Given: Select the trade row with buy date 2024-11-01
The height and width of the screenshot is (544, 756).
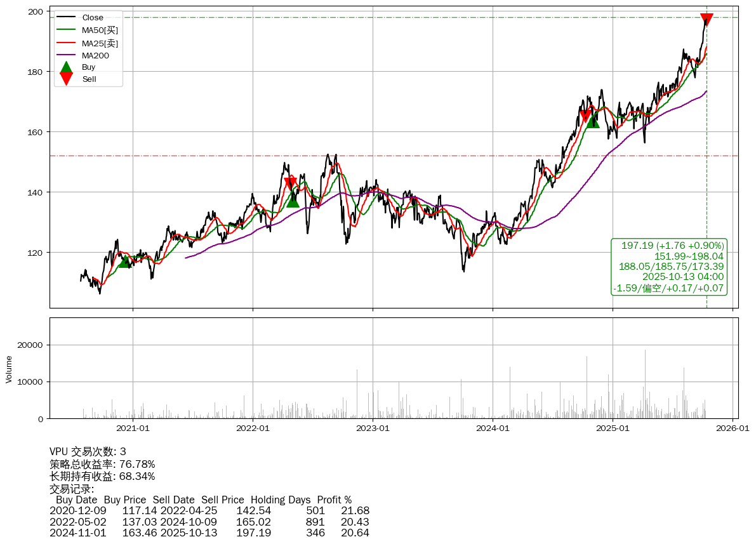Looking at the screenshot, I should [209, 533].
